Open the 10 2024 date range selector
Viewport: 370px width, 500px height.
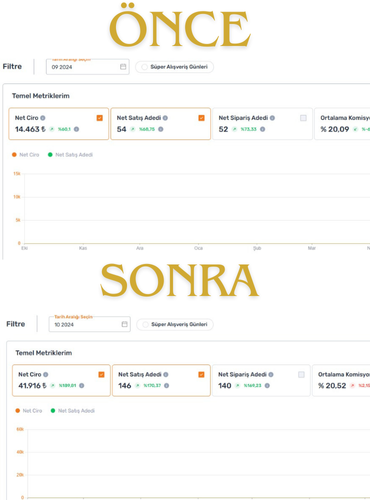click(x=90, y=324)
